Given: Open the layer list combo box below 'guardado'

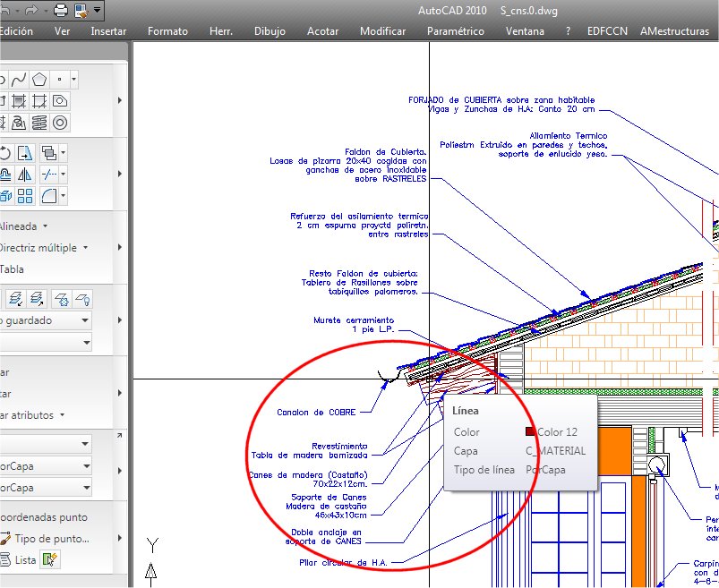Looking at the screenshot, I should pos(46,343).
